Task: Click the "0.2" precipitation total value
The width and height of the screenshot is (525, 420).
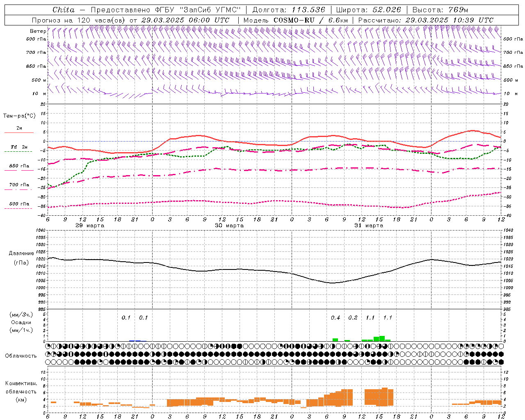Action: 353,317
